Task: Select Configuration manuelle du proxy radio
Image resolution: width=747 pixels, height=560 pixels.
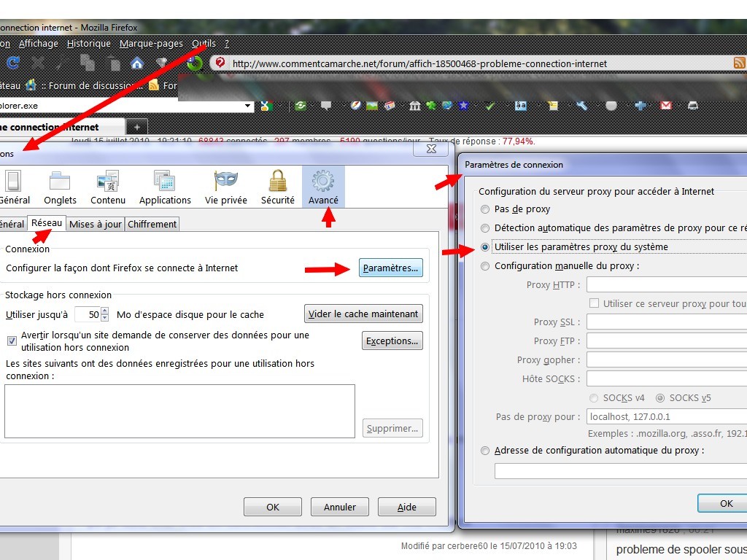Action: click(x=485, y=266)
